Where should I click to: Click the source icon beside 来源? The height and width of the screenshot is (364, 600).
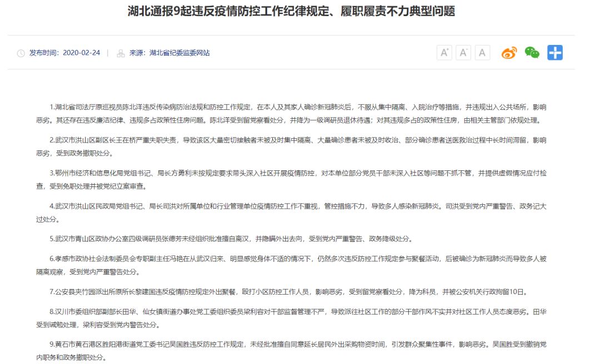(x=121, y=53)
